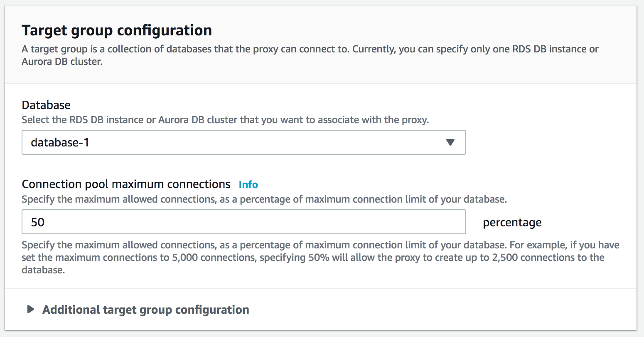Focus the connection pool percentage input field
The height and width of the screenshot is (337, 644).
coord(243,222)
